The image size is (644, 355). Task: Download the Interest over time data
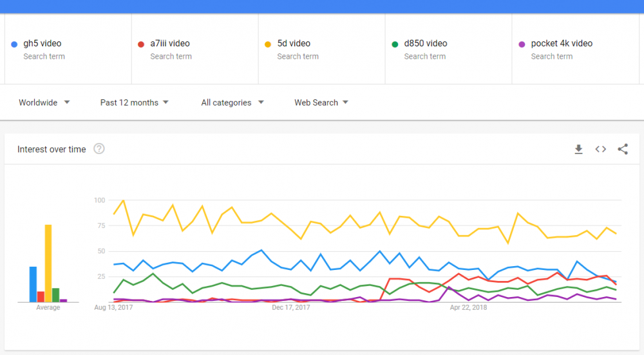(x=578, y=149)
